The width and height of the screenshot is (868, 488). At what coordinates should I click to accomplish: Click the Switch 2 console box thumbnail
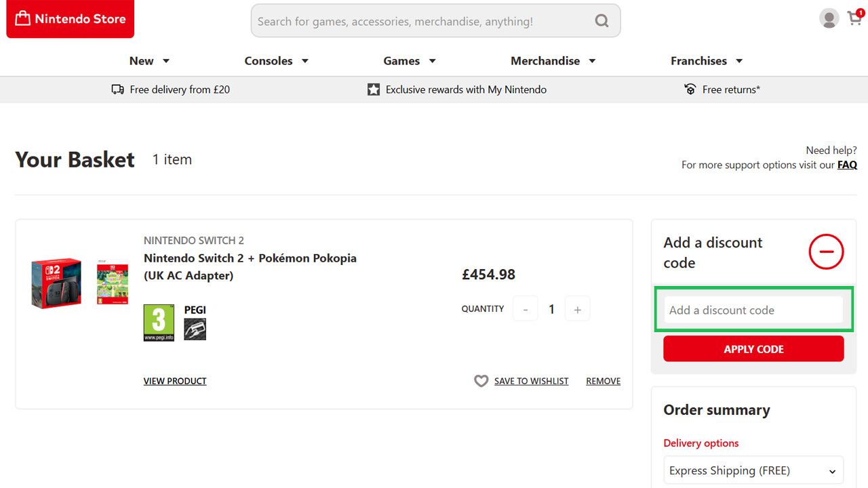click(56, 283)
